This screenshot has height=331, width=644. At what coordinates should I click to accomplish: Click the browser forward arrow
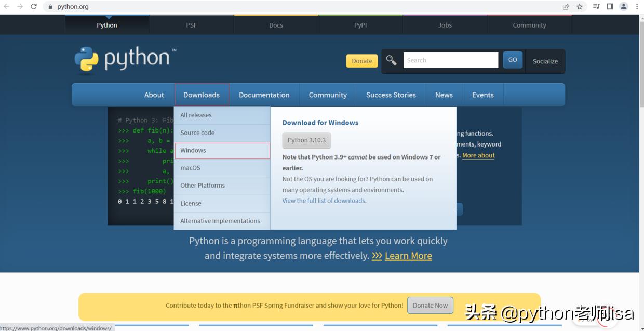point(20,7)
